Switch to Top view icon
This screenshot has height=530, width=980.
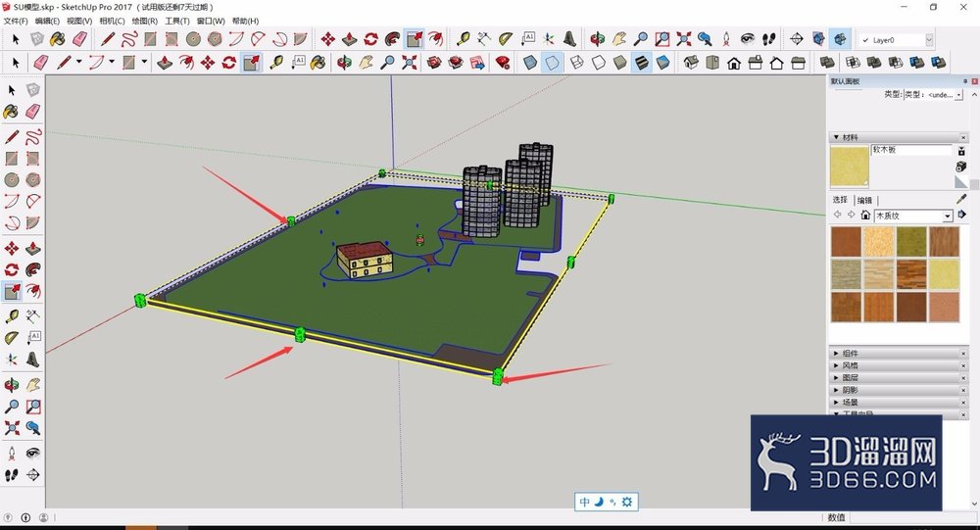point(712,63)
